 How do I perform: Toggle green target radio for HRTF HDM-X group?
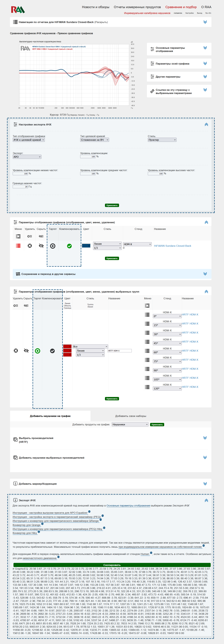coord(37,351)
